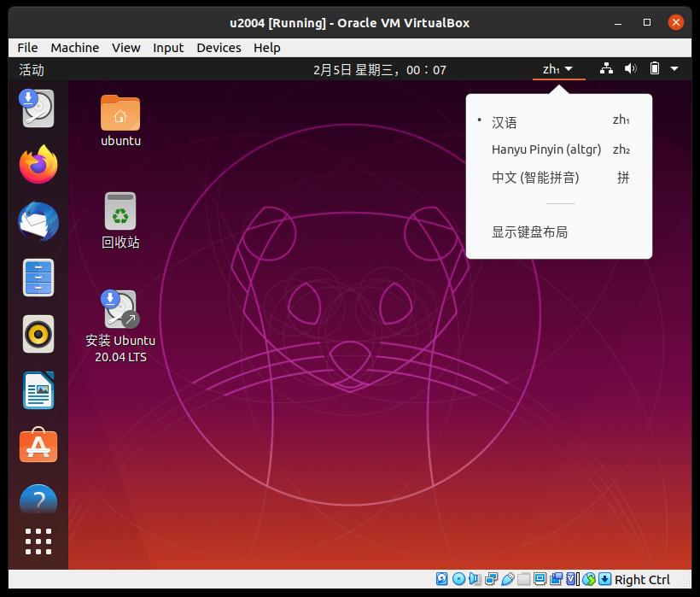Click the virtualization features V icon
This screenshot has height=597, width=700.
tap(572, 579)
